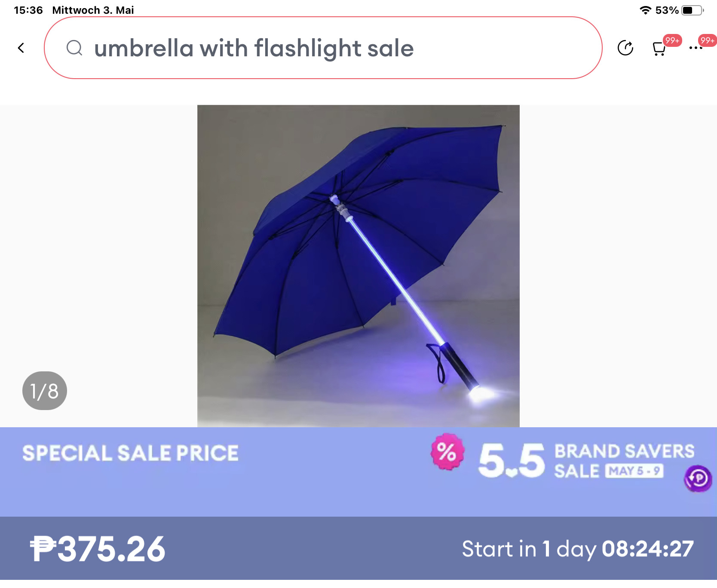717x588 pixels.
Task: Tap the sale start countdown timer
Action: (577, 549)
